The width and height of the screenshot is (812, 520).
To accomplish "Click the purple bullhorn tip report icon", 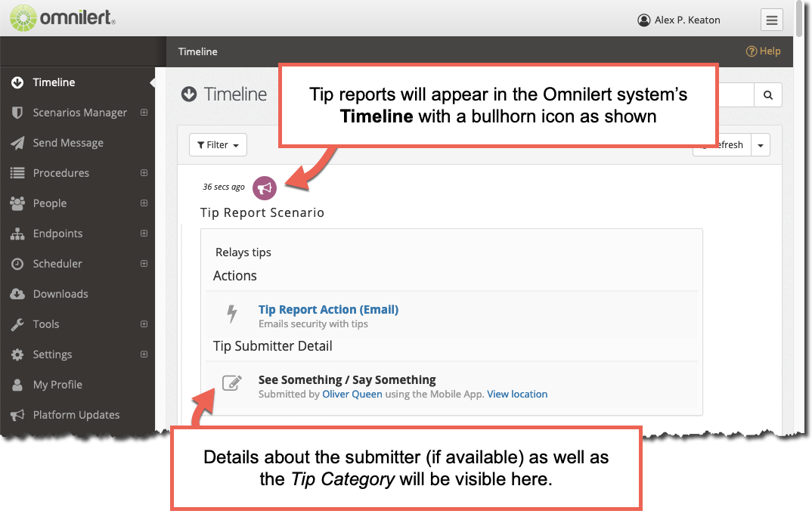I will [x=264, y=187].
